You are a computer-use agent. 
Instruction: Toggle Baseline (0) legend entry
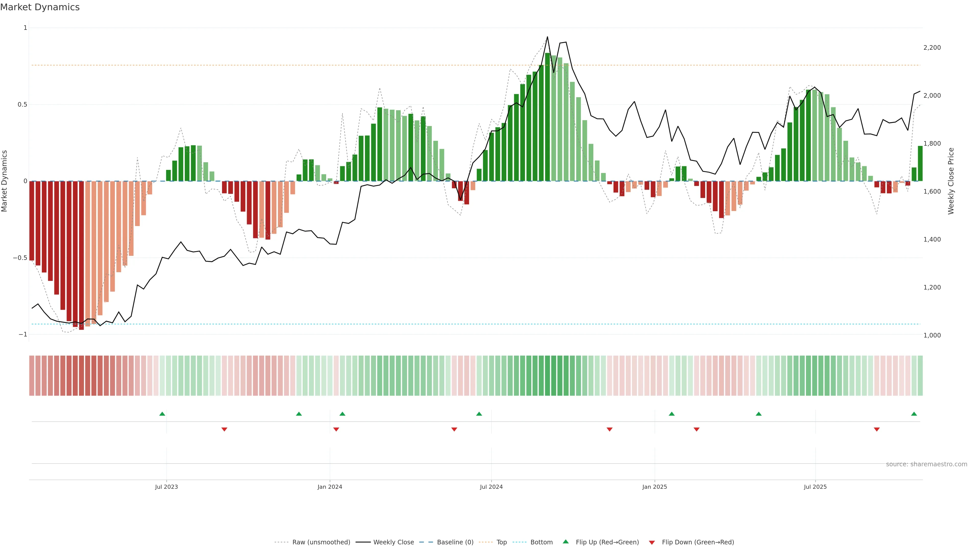coord(455,542)
